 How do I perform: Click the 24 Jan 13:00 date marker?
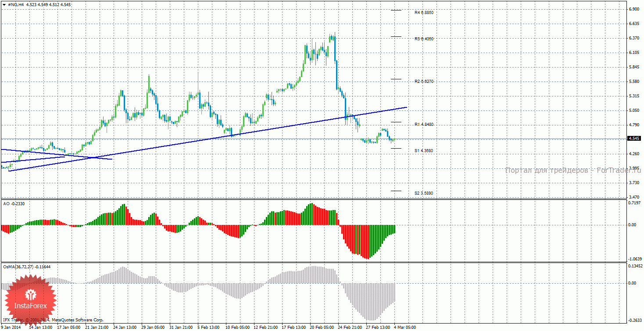124,327
